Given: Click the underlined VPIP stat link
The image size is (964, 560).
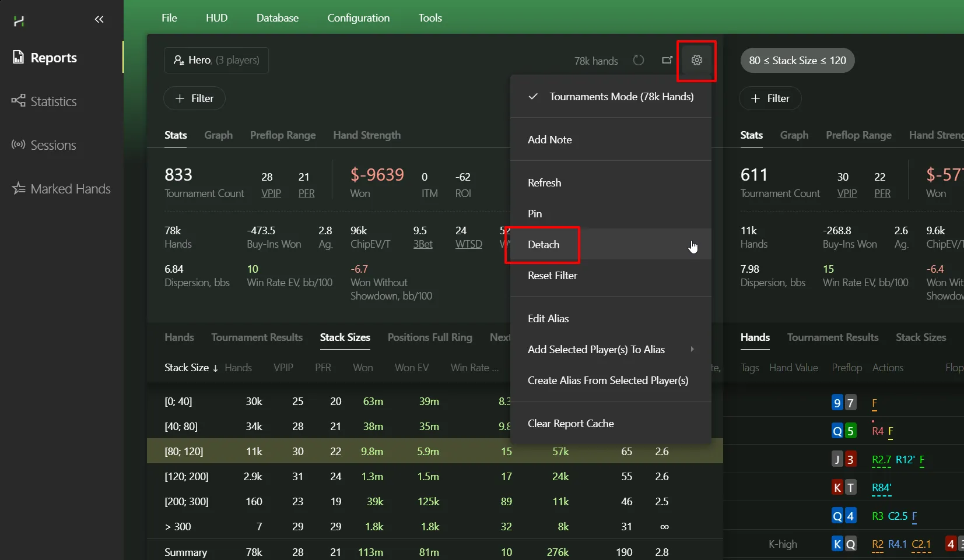Looking at the screenshot, I should pos(271,193).
